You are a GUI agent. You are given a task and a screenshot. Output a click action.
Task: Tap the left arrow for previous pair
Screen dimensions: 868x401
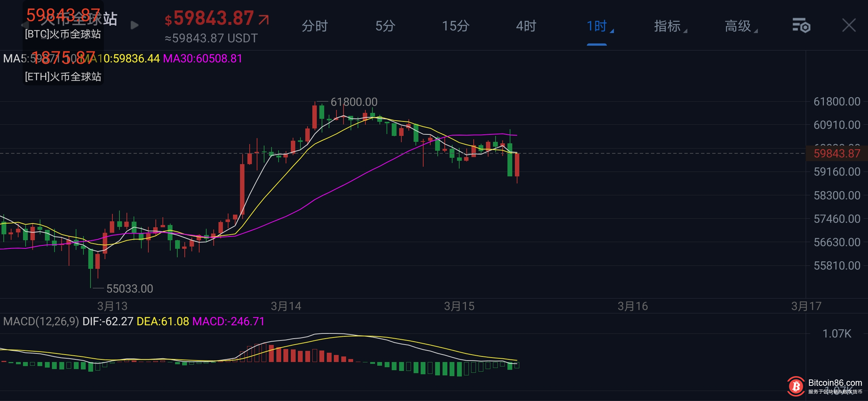coord(24,25)
